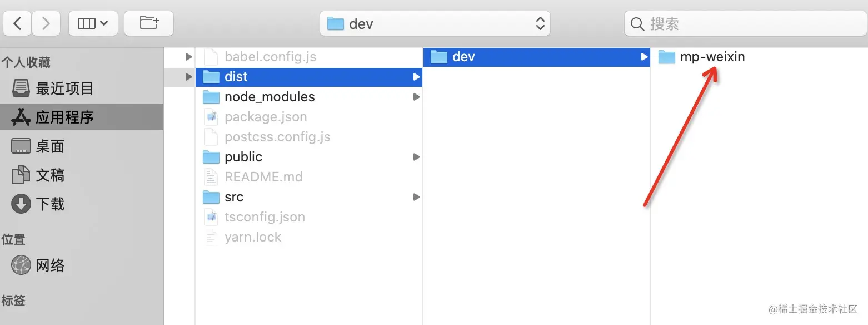Open the mp-weixin folder
The image size is (868, 325).
point(712,57)
